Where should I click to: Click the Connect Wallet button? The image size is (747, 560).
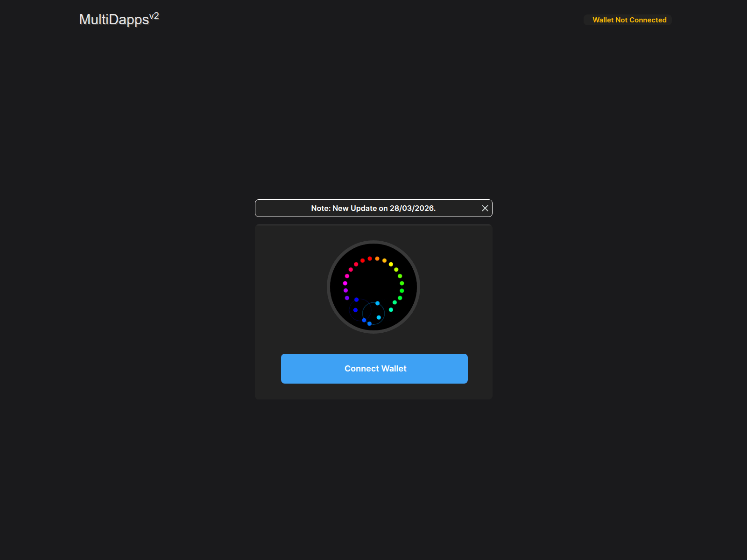click(373, 368)
